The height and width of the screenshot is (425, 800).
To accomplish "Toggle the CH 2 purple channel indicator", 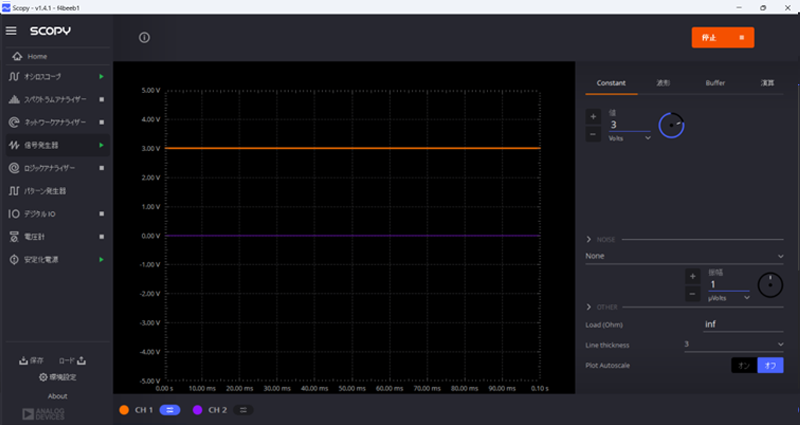I will pos(198,410).
